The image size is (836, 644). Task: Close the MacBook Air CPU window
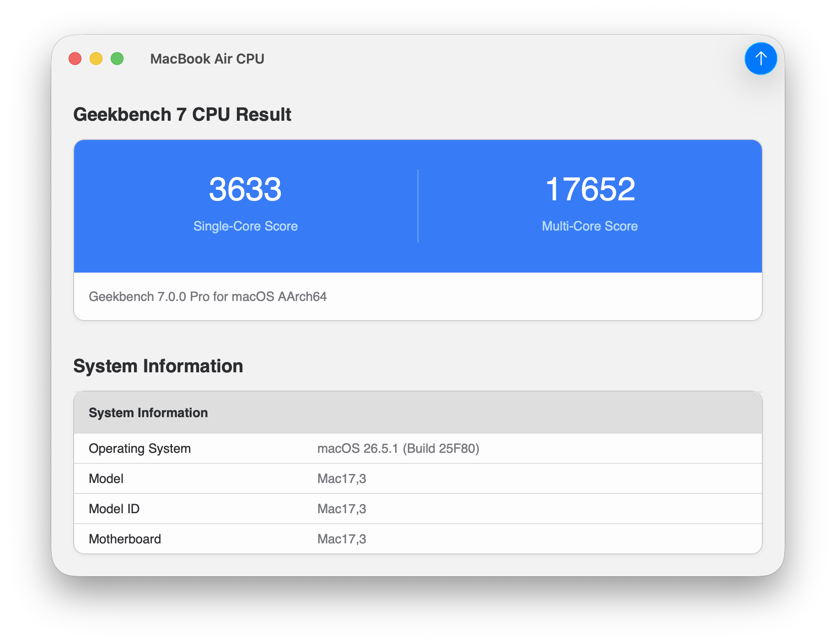tap(75, 59)
